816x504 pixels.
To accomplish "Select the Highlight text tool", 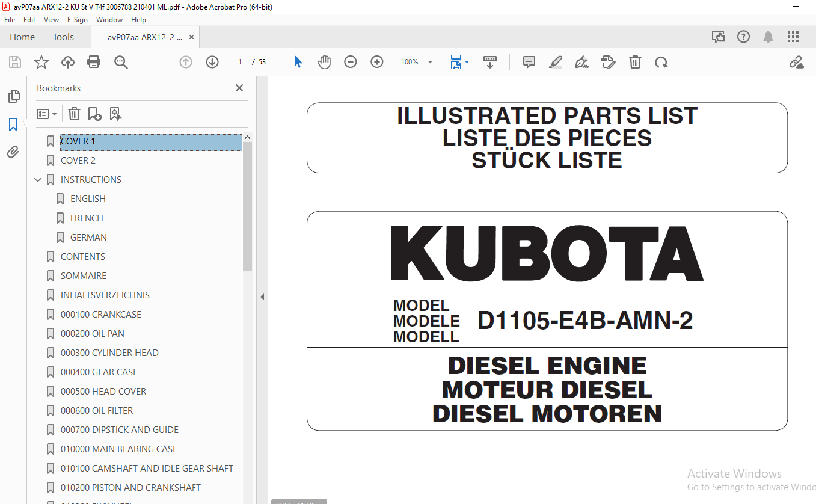I will pyautogui.click(x=556, y=62).
